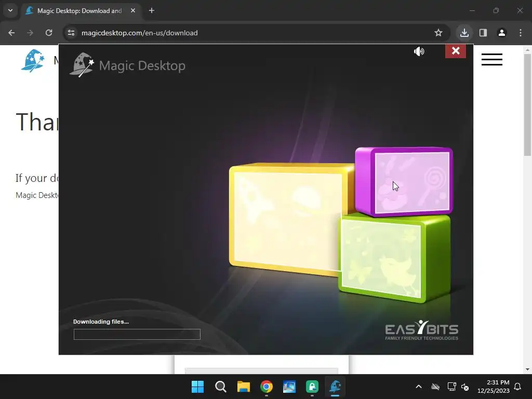The height and width of the screenshot is (399, 532).
Task: Open clock showing 2:31 PM
Action: 494,387
